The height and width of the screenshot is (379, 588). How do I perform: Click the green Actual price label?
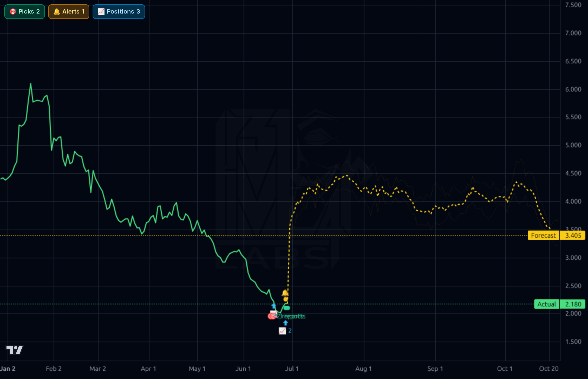click(547, 304)
